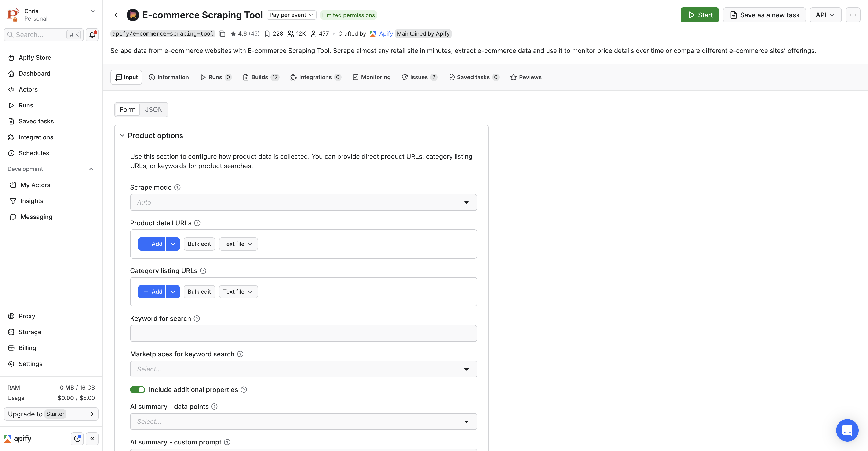Bookmark the actor (228 bookmarks icon)

pos(267,34)
